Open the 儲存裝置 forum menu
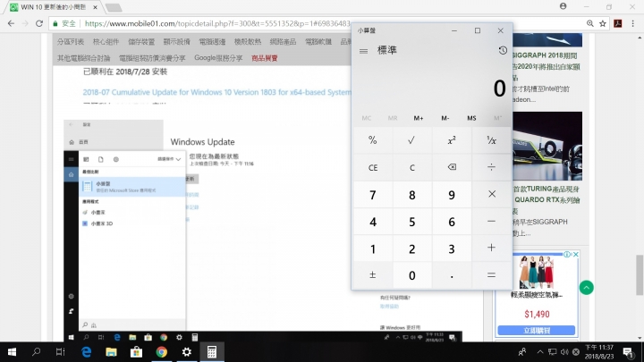This screenshot has height=362, width=644. pyautogui.click(x=141, y=42)
